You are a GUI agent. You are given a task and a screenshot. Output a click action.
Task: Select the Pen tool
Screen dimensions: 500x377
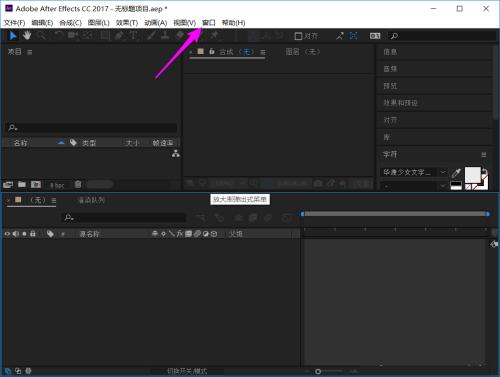(x=120, y=35)
